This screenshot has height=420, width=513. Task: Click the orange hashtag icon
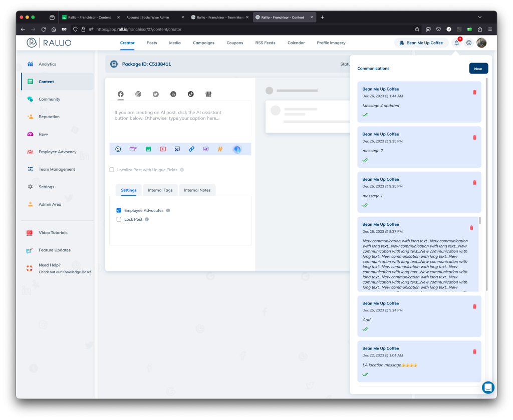tap(220, 149)
